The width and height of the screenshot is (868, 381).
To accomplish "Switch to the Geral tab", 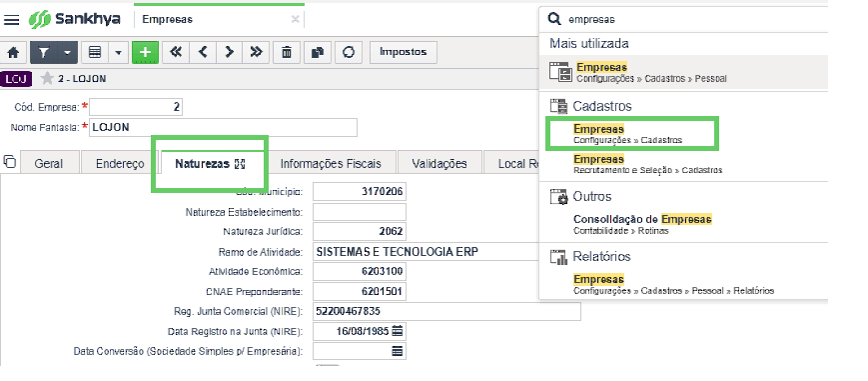I will [x=49, y=164].
